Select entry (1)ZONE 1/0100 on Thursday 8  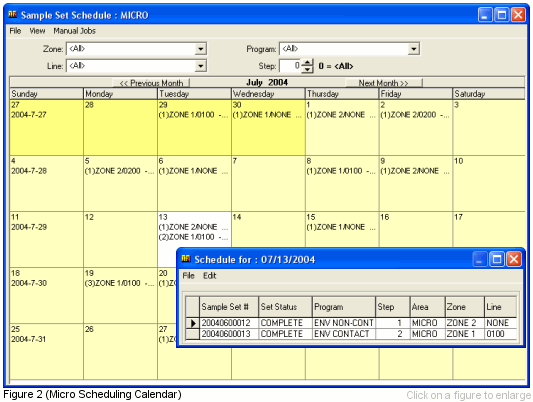coord(341,171)
